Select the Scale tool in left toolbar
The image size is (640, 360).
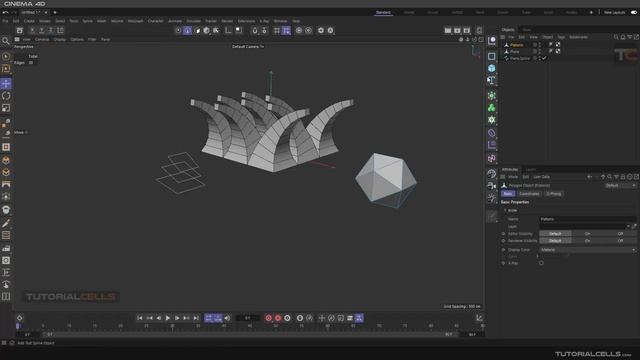point(6,108)
